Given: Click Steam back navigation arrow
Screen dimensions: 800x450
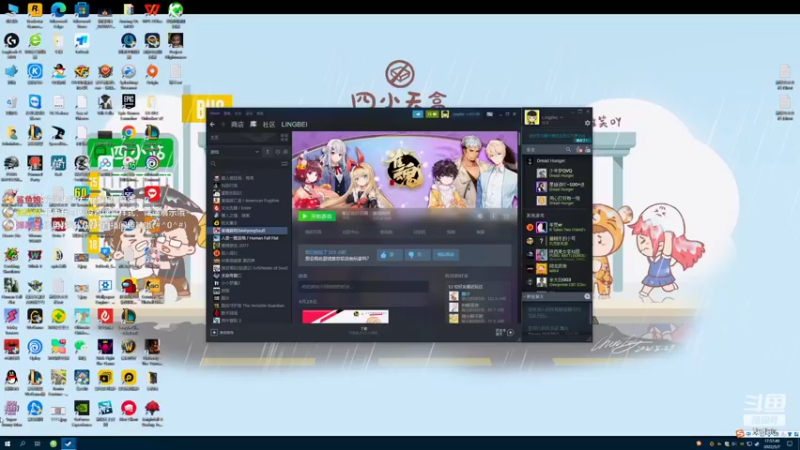Looking at the screenshot, I should 213,124.
